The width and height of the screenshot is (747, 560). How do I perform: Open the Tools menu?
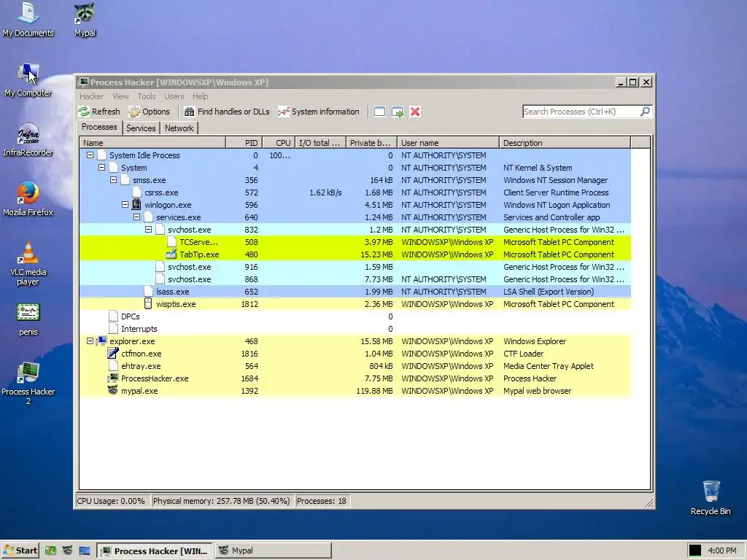tap(146, 96)
